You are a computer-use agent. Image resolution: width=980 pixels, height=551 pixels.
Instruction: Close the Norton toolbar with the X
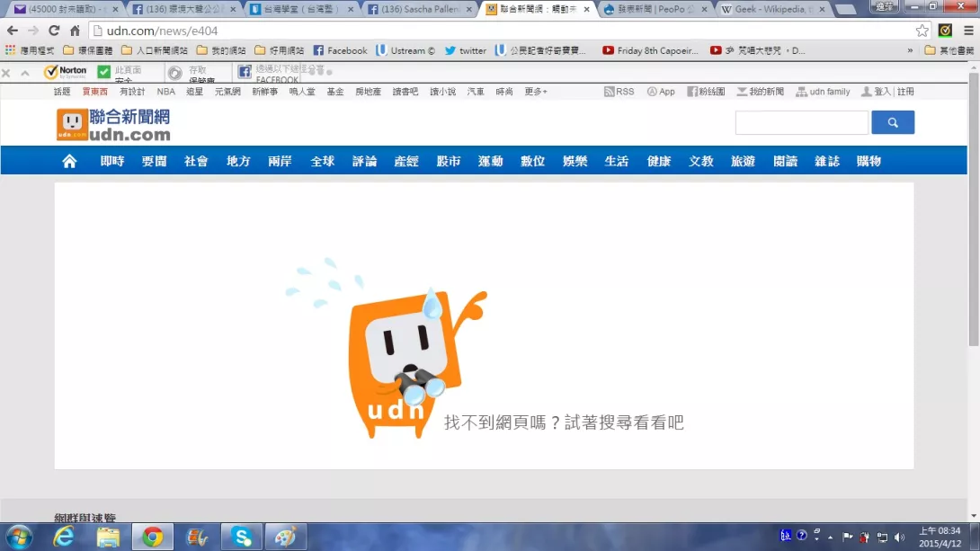pos(6,73)
